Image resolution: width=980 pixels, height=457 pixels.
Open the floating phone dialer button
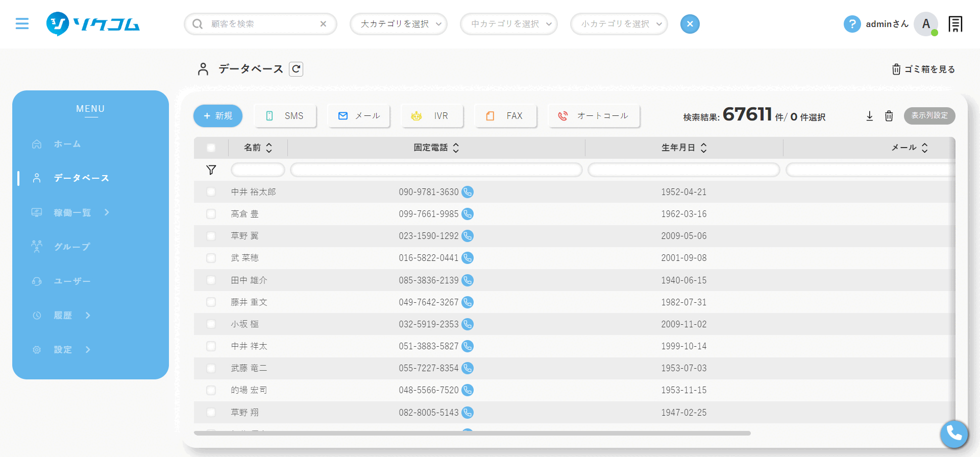click(953, 434)
